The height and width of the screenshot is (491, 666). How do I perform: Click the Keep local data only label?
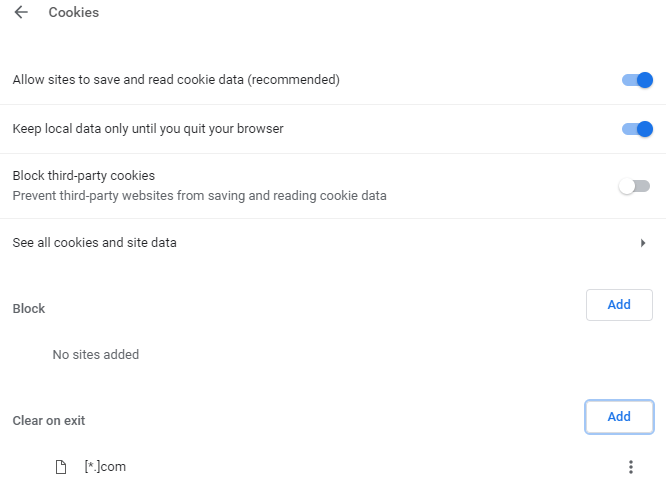[150, 129]
